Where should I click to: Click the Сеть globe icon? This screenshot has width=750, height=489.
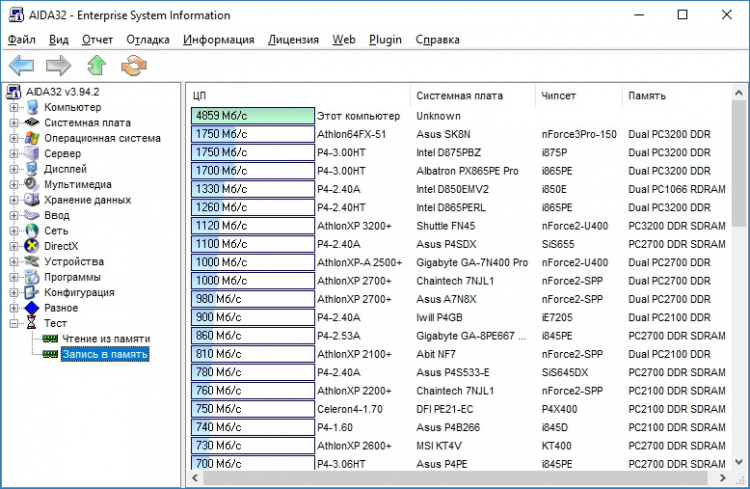pos(32,230)
